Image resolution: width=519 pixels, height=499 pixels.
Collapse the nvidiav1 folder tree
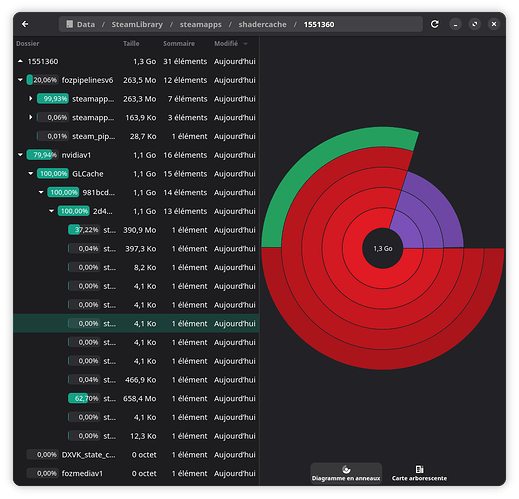click(20, 155)
